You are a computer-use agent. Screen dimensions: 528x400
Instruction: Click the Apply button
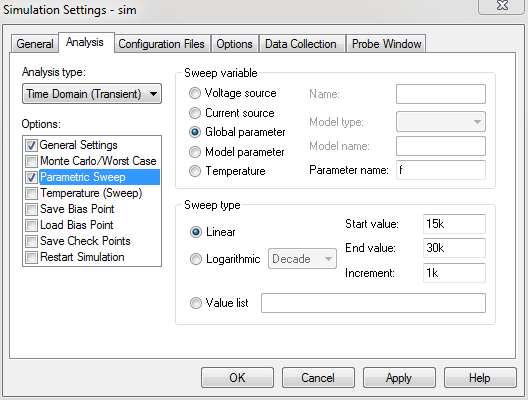(x=399, y=377)
